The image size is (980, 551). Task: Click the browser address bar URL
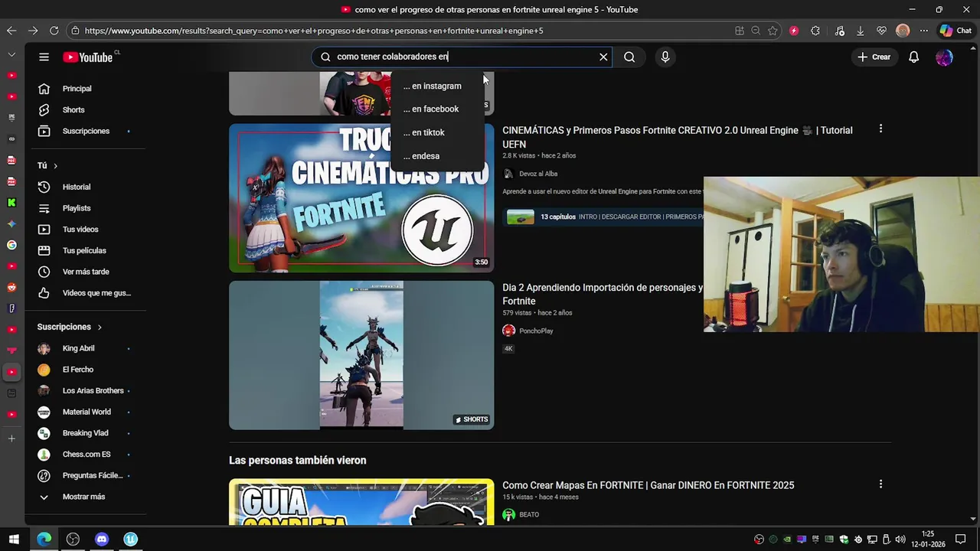pyautogui.click(x=314, y=31)
